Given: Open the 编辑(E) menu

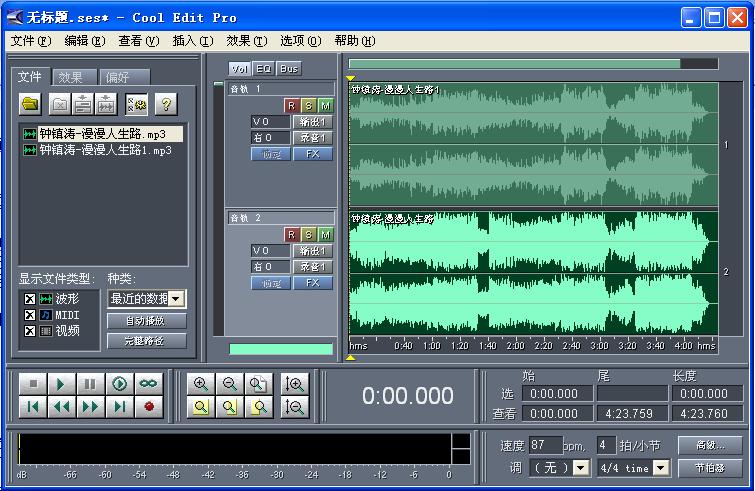Looking at the screenshot, I should tap(85, 41).
